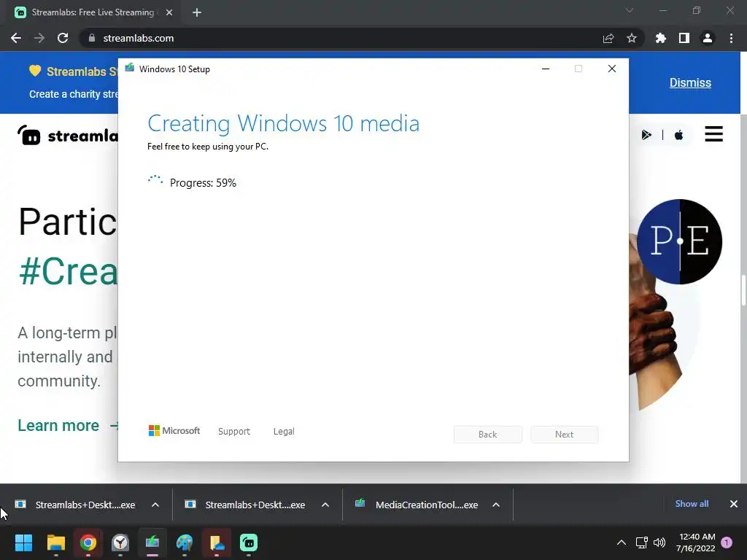Screen dimensions: 747x560
Task: Open the MediaCreationTool....exe download
Action: (417, 505)
